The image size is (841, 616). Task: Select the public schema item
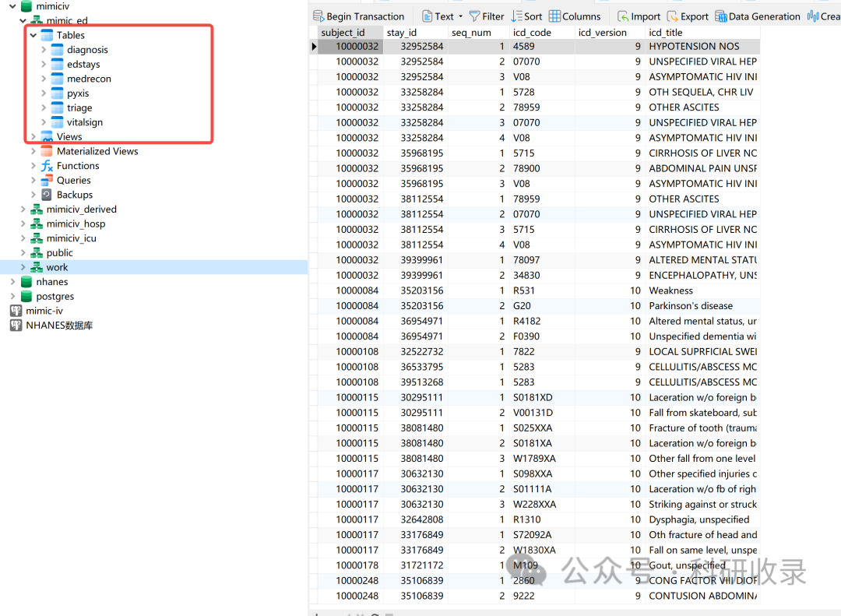(59, 252)
